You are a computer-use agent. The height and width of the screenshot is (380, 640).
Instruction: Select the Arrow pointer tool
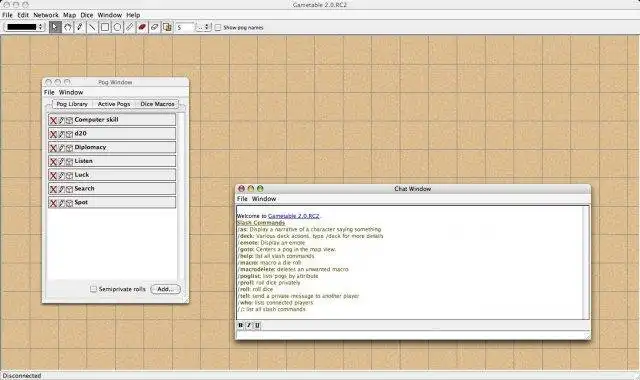55,27
